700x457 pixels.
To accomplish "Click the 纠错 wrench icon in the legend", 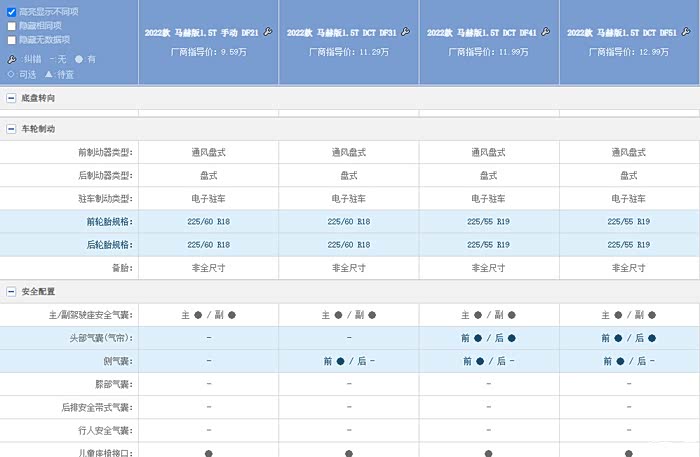I will tap(11, 59).
